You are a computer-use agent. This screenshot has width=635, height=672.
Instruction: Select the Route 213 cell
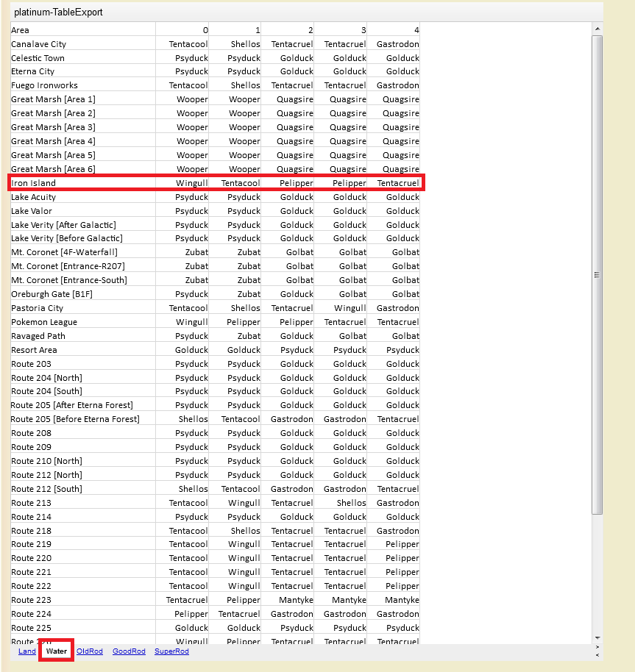[82, 503]
